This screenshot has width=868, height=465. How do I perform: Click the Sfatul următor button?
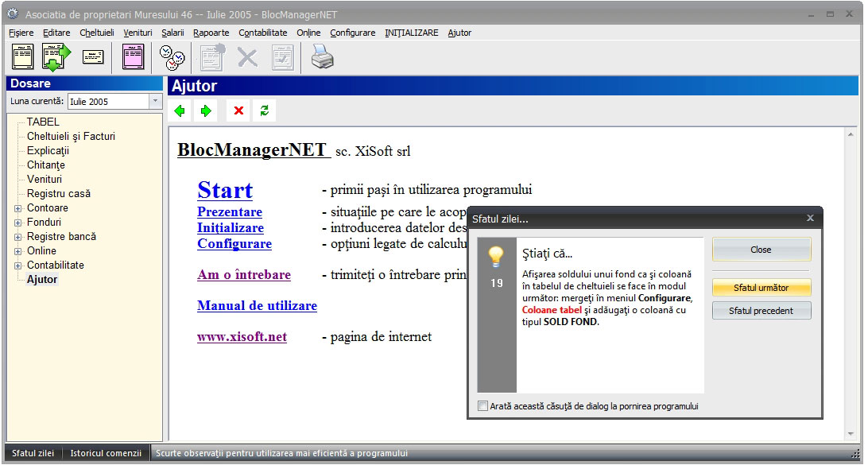click(761, 288)
